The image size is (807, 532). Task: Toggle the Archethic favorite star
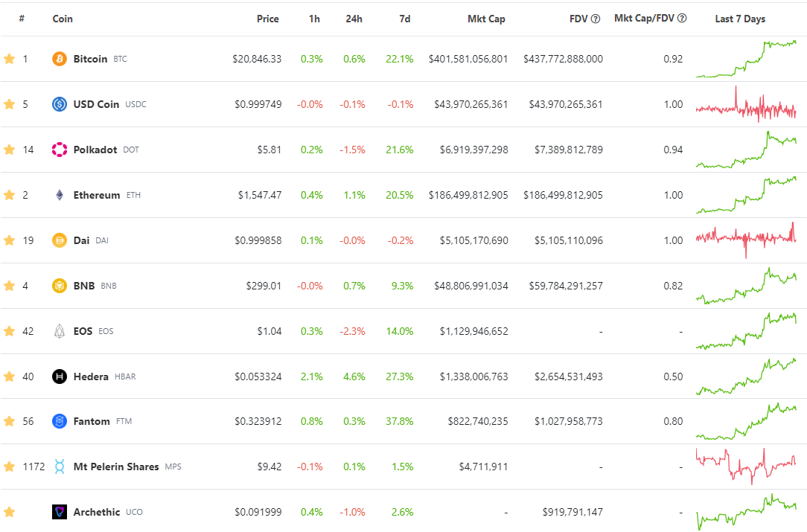[x=9, y=512]
